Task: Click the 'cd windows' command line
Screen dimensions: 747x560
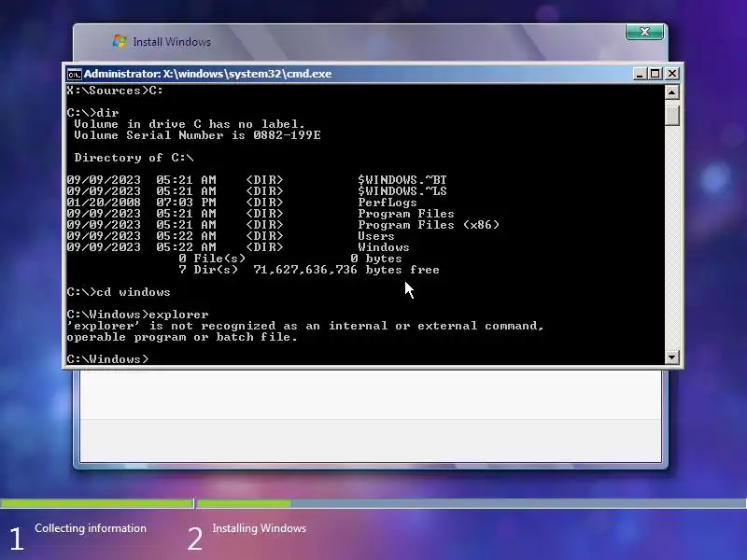Action: click(x=119, y=292)
